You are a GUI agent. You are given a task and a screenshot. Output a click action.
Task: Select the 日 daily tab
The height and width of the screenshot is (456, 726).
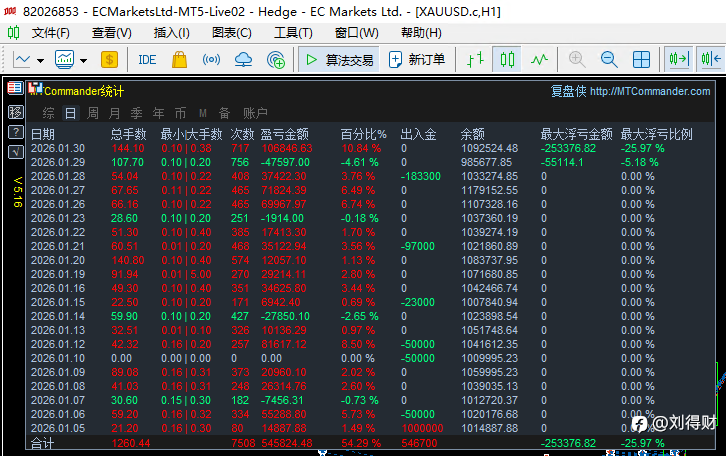(x=70, y=113)
